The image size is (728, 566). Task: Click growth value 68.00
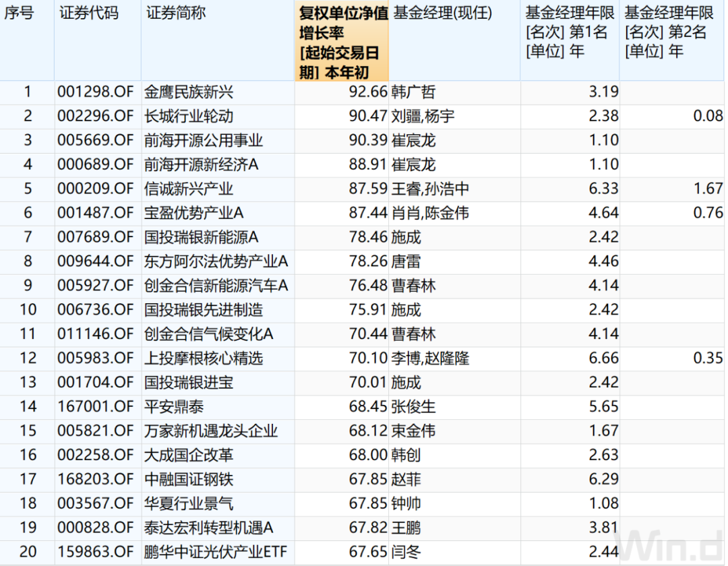click(368, 455)
